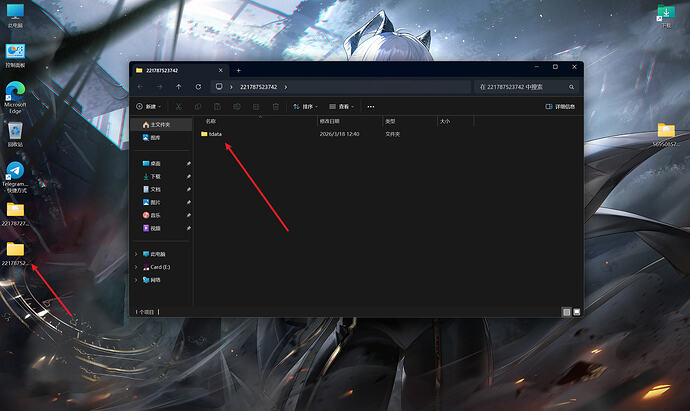The width and height of the screenshot is (690, 411).
Task: Open the 排序 (Sort) dropdown
Action: coord(305,106)
